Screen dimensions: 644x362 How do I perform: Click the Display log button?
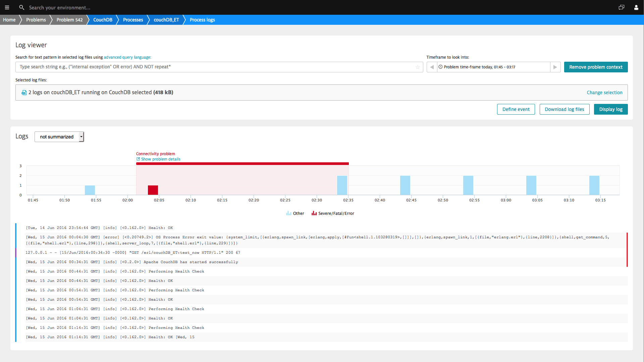click(x=611, y=109)
